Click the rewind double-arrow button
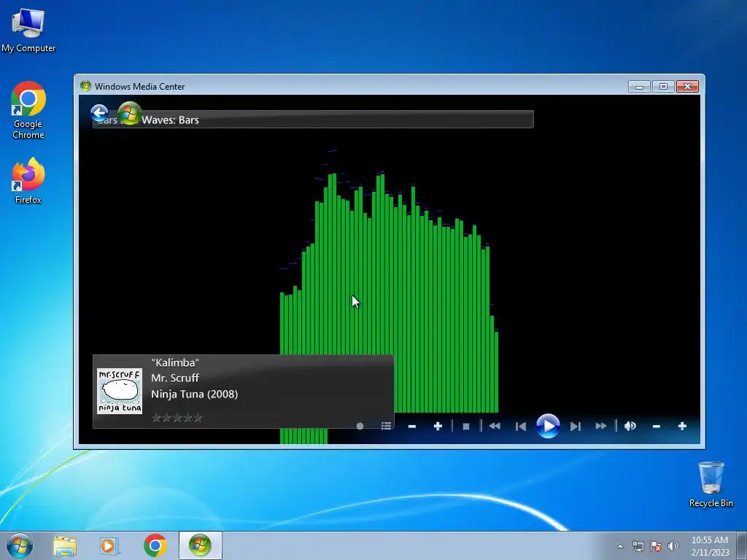This screenshot has width=747, height=560. tap(495, 426)
